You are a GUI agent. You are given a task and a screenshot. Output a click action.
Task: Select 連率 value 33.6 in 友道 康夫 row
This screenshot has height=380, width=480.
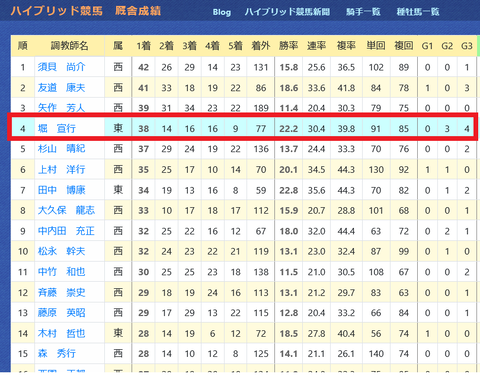click(x=316, y=88)
